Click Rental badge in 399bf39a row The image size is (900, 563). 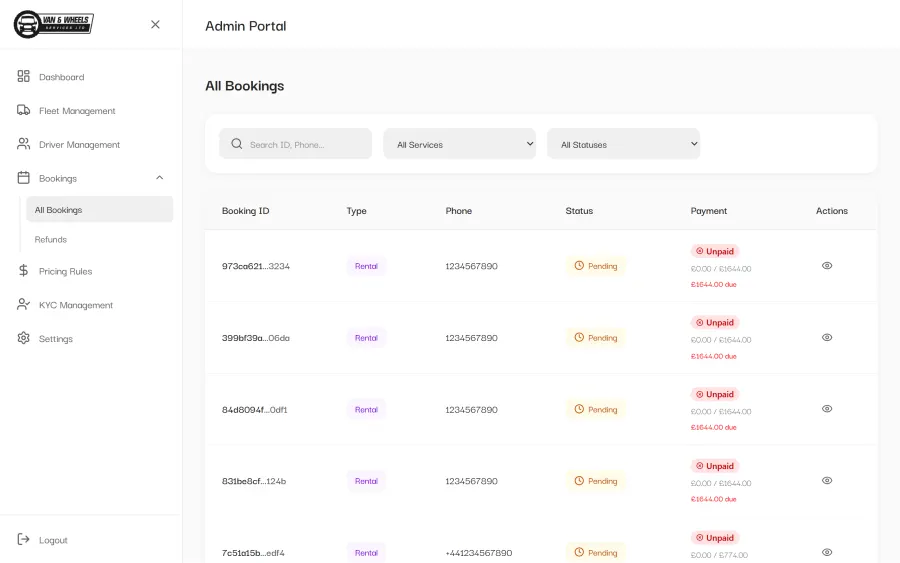(x=366, y=338)
